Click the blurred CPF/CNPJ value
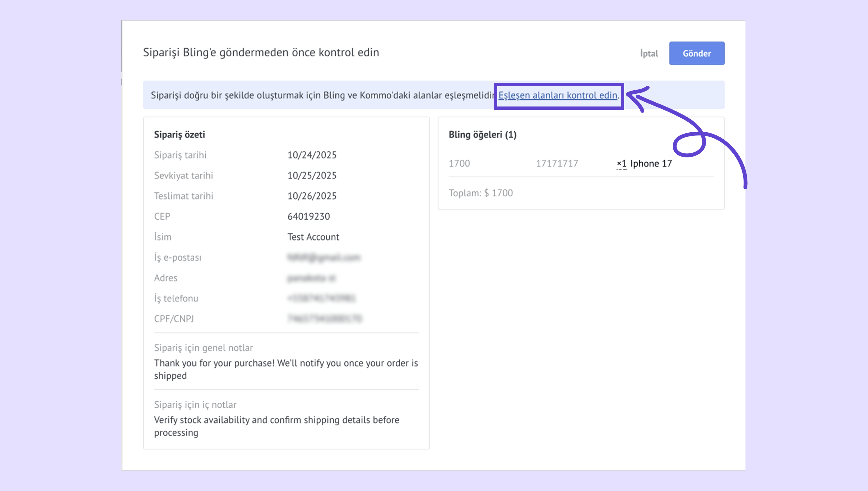868x491 pixels. pyautogui.click(x=324, y=319)
